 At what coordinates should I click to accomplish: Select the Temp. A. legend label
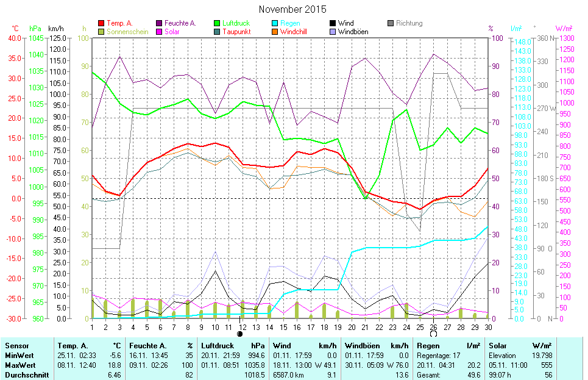coord(119,23)
